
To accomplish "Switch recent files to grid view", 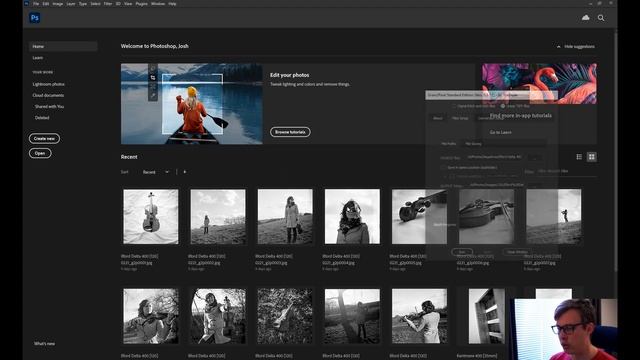I will click(591, 157).
